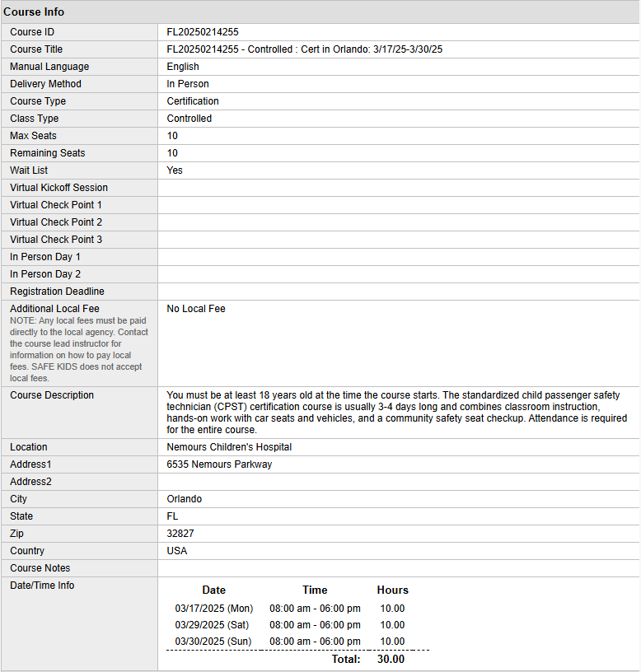Click the 10.00 hours for 03/30/2025
Screen dimensions: 641x672
click(x=392, y=642)
